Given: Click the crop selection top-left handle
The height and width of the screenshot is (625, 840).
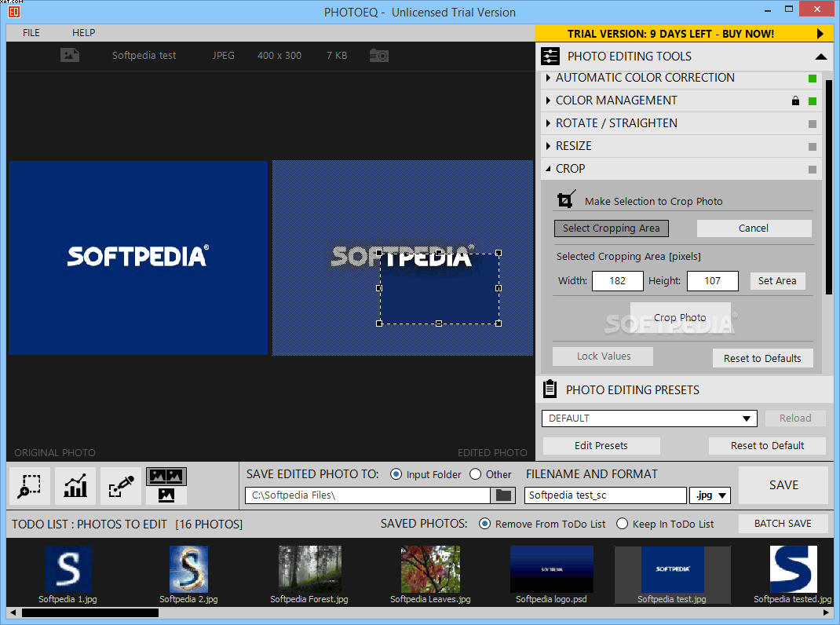Looking at the screenshot, I should (x=379, y=253).
